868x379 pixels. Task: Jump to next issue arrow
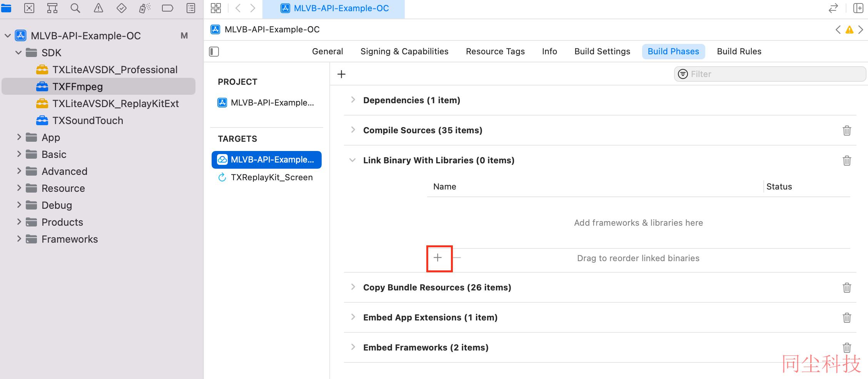861,30
